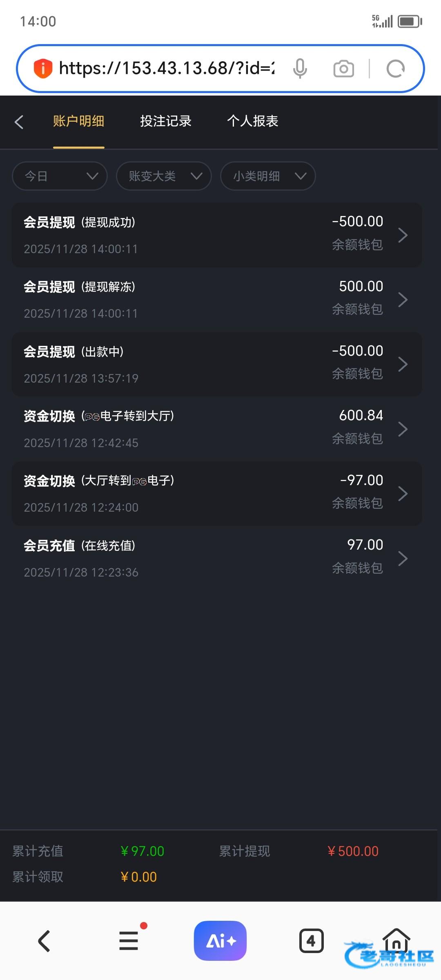Screen dimensions: 441x980
Task: Open the tab switcher showing 4 tabs
Action: [311, 941]
